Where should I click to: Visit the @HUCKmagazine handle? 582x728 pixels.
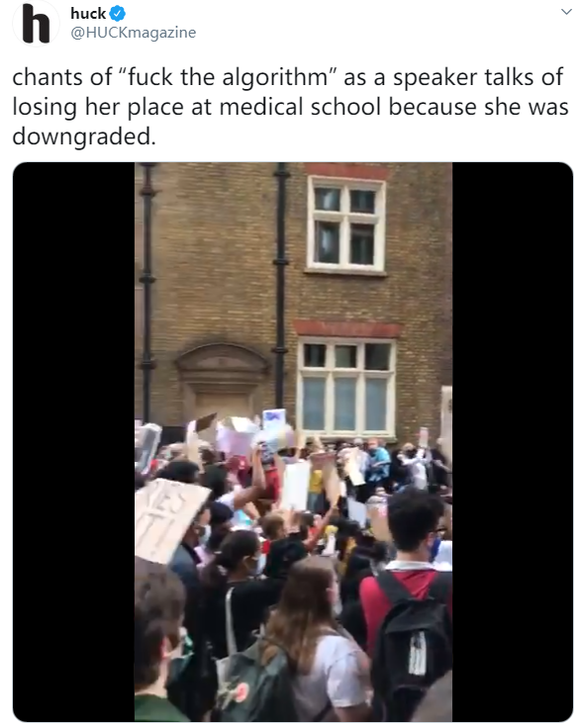(x=133, y=33)
